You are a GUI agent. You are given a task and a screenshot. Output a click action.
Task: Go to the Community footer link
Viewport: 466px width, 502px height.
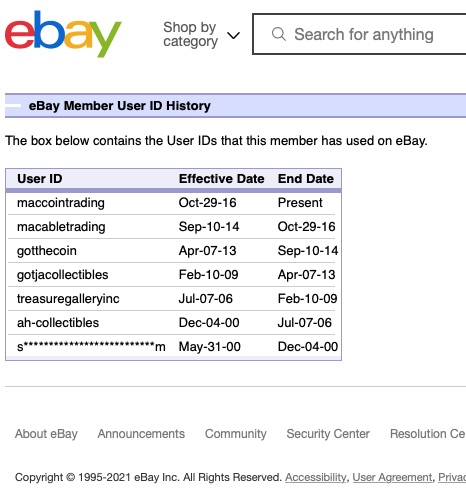coord(236,434)
